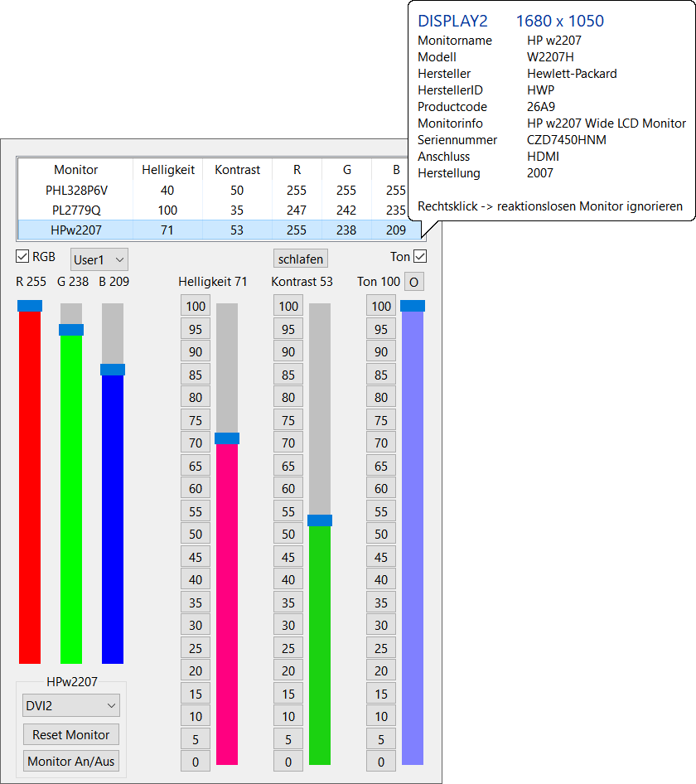Click Kontrast 53 label above slider
The image size is (696, 784).
click(302, 282)
